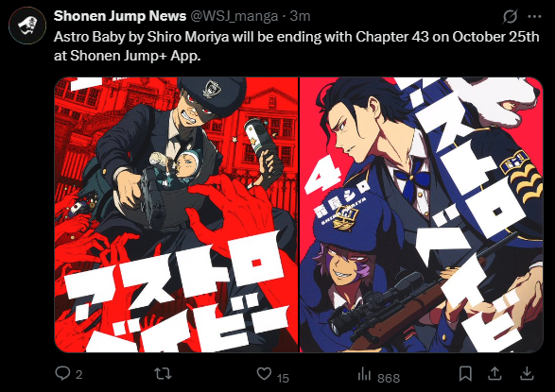Open the Shonen Jump News profile avatar
Screen dimensions: 555x392
point(27,26)
